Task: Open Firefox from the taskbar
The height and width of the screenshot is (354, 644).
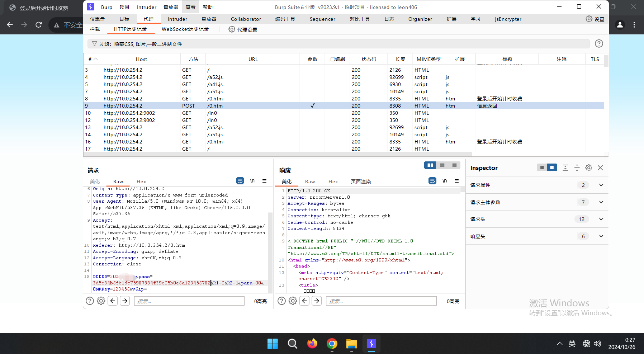Action: click(312, 344)
